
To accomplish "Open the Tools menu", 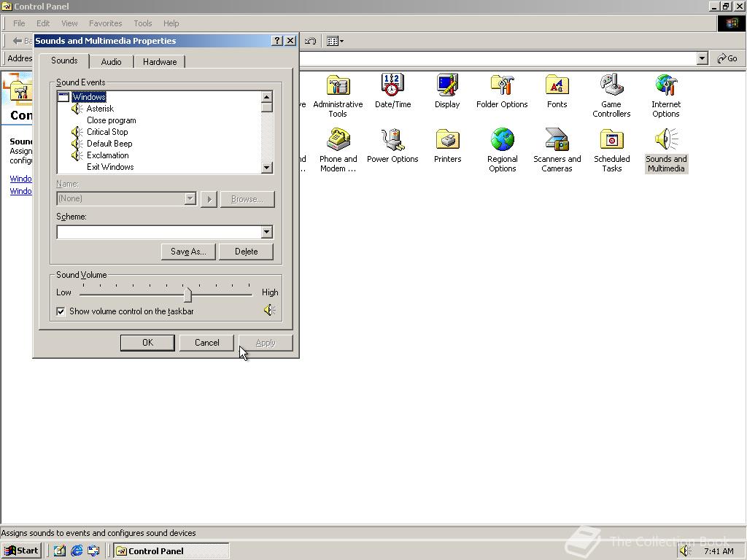I will 142,23.
